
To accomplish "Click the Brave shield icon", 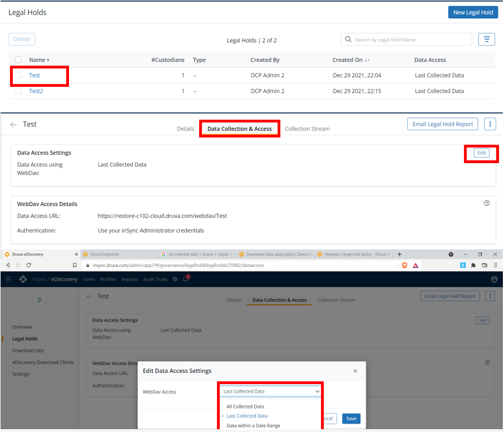I will click(404, 265).
